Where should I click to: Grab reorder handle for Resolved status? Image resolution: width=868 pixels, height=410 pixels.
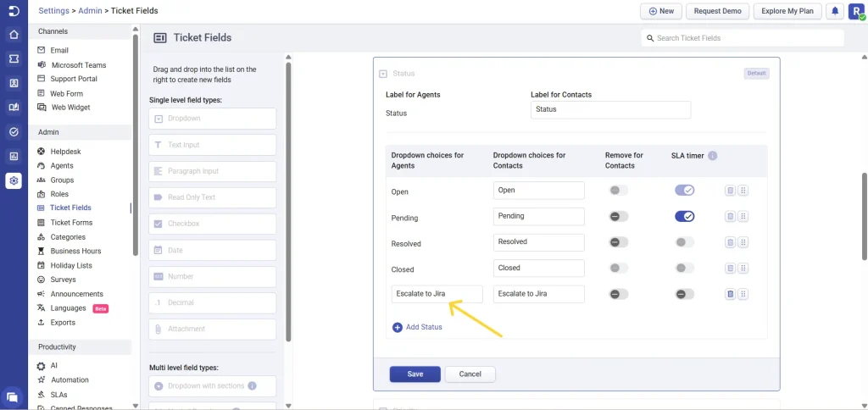(x=743, y=242)
